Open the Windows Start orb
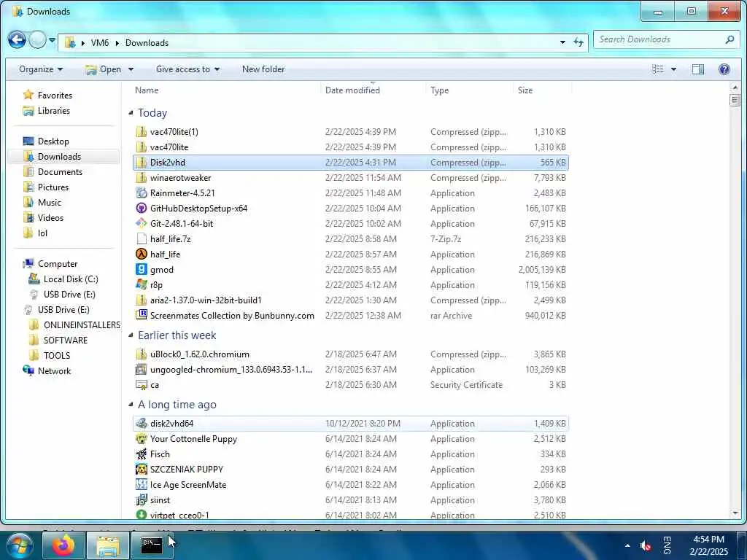The image size is (747, 560). tap(20, 545)
